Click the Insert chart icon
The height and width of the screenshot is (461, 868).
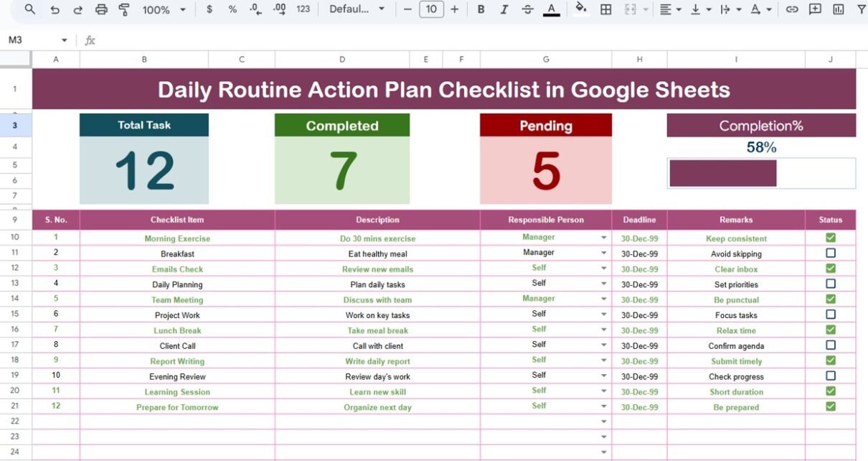tap(839, 9)
